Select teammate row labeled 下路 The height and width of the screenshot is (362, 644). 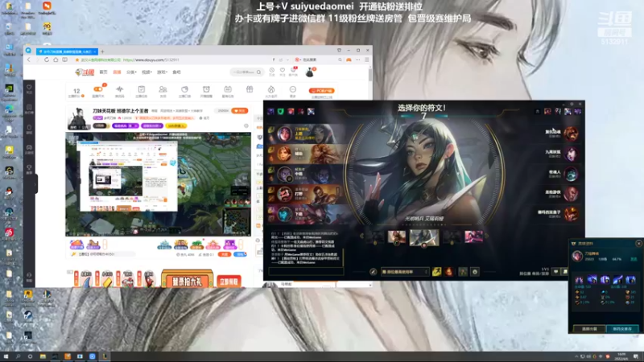(305, 214)
